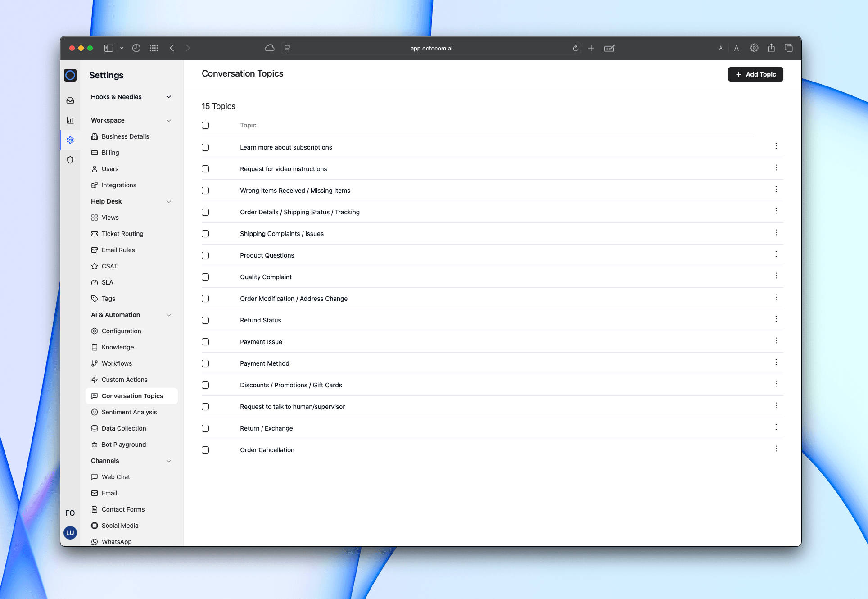Click the app.octocom.ai address bar
The image size is (868, 599).
431,48
